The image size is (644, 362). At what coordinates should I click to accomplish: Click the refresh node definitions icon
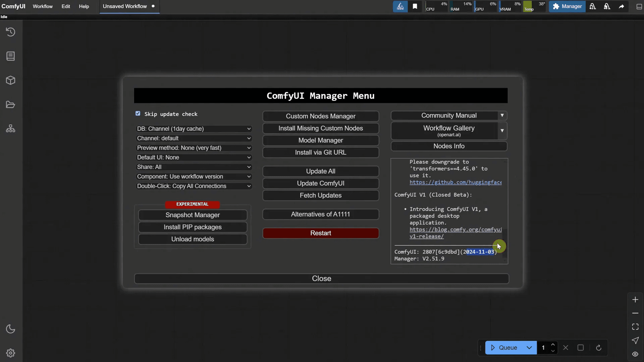(598, 348)
